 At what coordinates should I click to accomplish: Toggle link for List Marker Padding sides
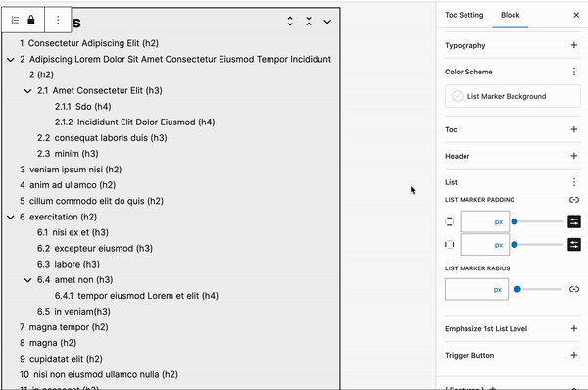[574, 200]
